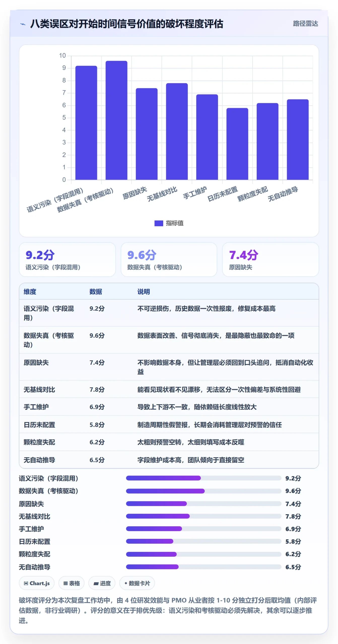Select the 颗粒度失配 chart bar
338x644 pixels.
pyautogui.click(x=267, y=141)
